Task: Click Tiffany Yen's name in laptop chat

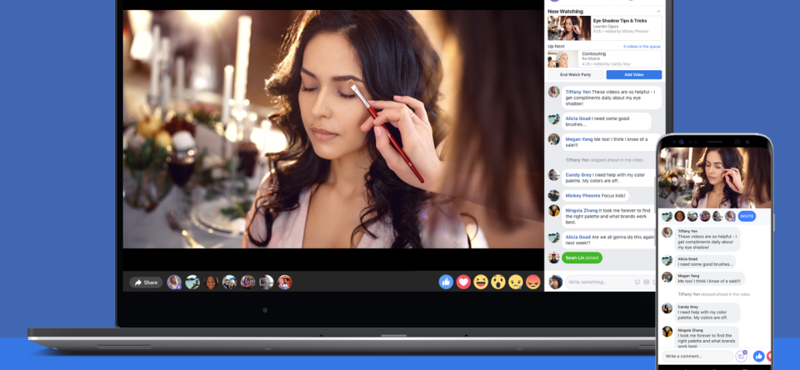Action: (578, 92)
